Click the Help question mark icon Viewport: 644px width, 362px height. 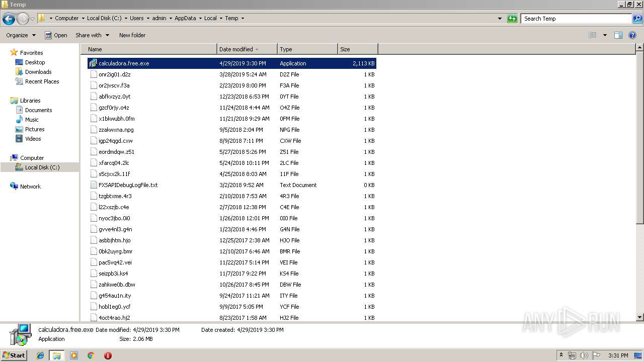633,35
